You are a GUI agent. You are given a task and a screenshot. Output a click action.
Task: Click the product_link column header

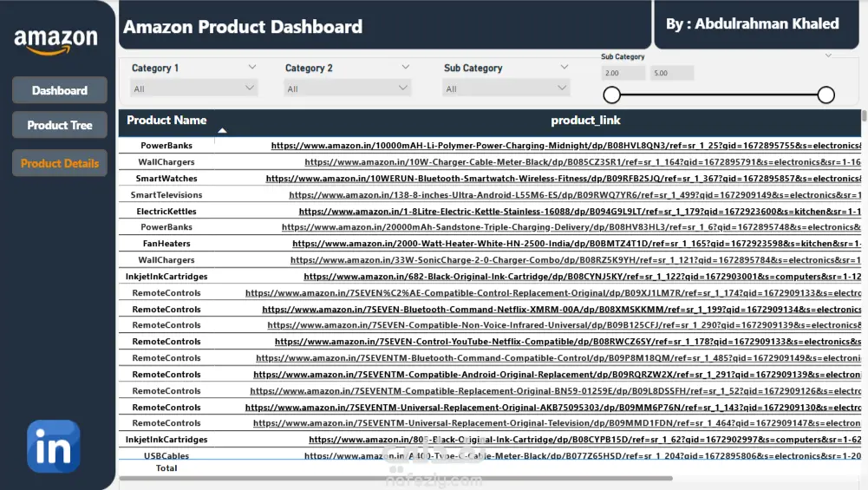(585, 121)
